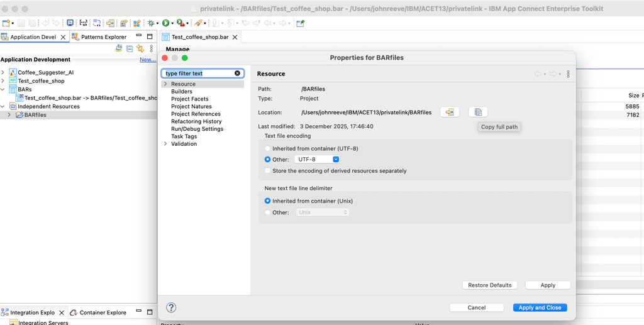This screenshot has width=644, height=325.
Task: Open the properties page three-dot view menu
Action: 568,74
